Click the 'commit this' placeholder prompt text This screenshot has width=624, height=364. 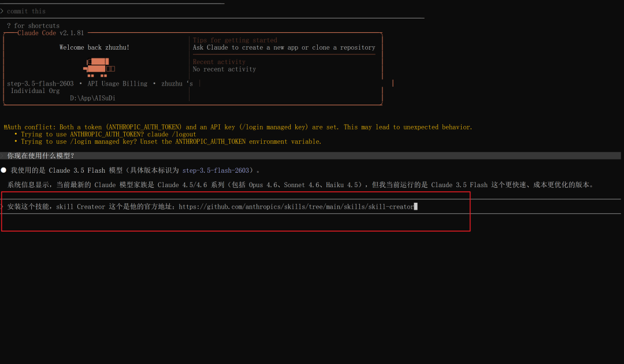point(26,11)
